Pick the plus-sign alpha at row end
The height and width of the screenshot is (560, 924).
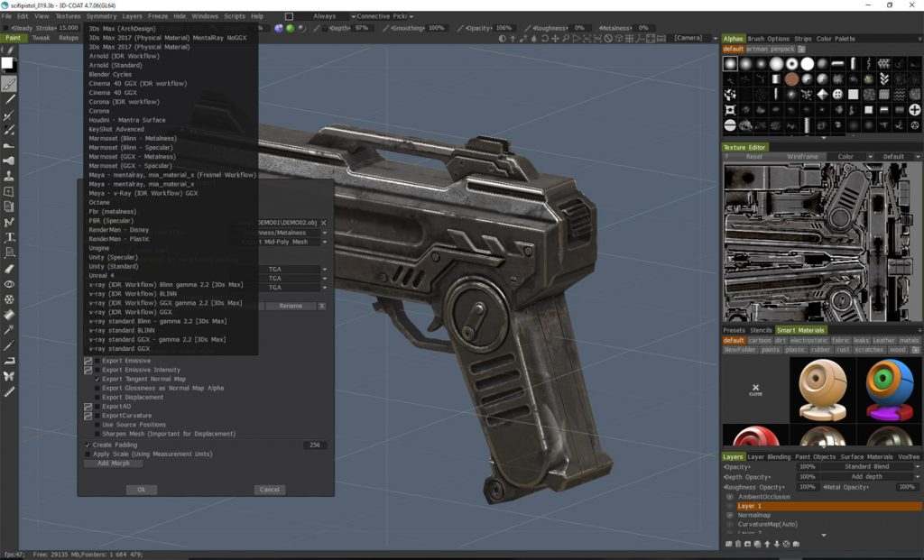(x=915, y=109)
